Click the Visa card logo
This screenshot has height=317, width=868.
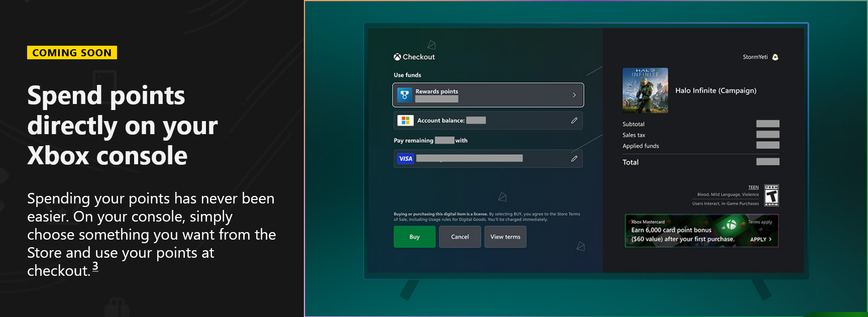(405, 159)
